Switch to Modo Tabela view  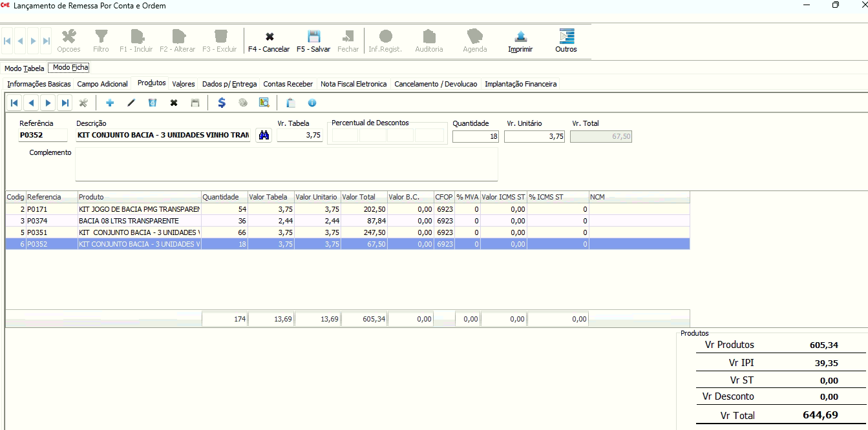click(25, 68)
